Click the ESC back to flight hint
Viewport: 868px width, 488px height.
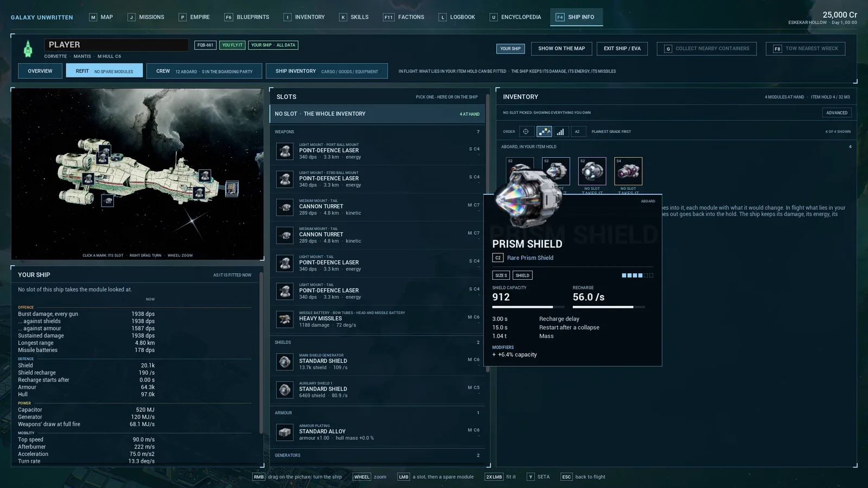click(x=583, y=477)
